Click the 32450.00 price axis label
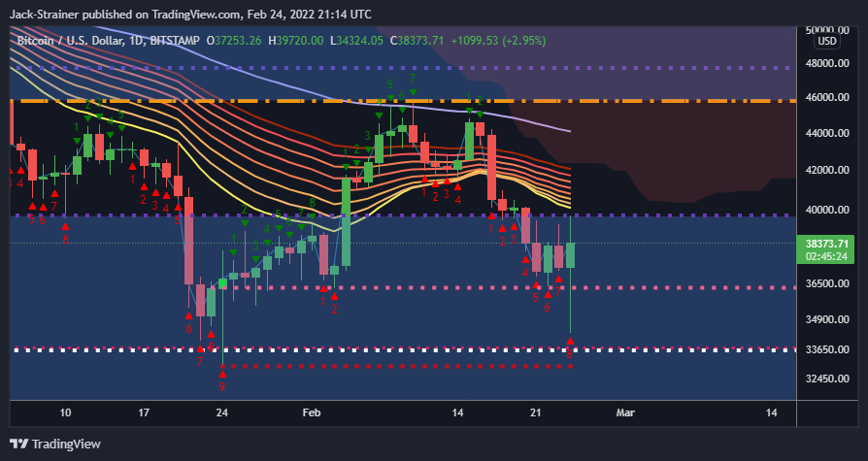 pyautogui.click(x=827, y=379)
